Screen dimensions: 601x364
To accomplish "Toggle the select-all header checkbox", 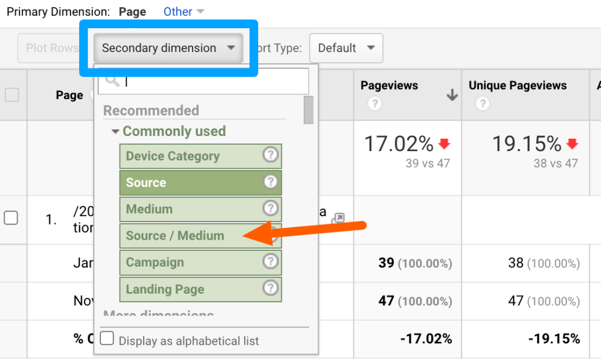I will [x=12, y=94].
